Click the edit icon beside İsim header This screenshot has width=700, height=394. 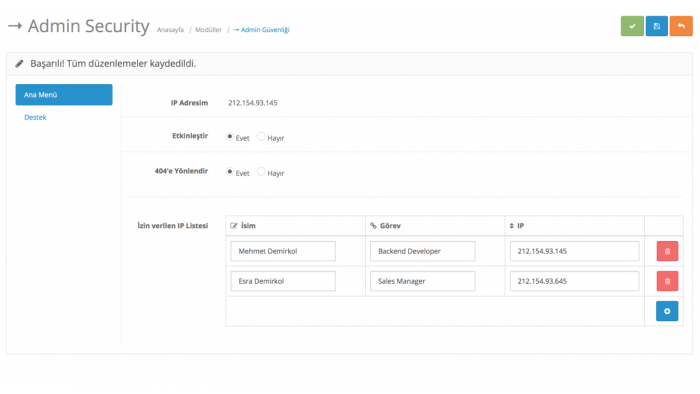point(233,226)
